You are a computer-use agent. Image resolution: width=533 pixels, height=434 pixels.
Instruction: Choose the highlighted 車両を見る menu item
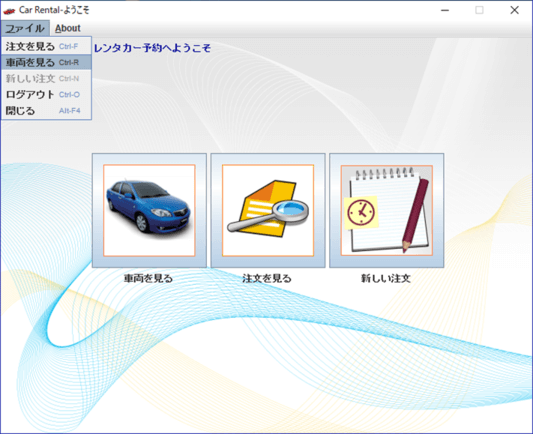coord(46,63)
